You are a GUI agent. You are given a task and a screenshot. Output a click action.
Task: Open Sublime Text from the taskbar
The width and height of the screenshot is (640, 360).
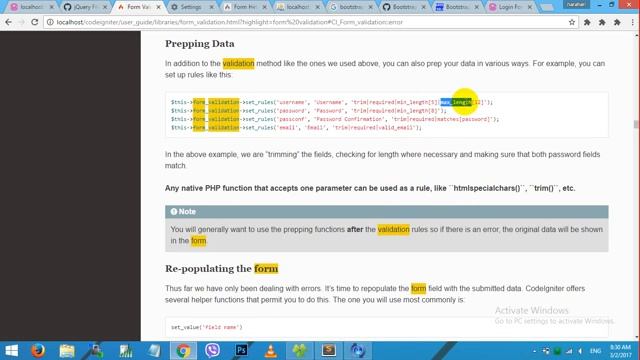pyautogui.click(x=329, y=351)
